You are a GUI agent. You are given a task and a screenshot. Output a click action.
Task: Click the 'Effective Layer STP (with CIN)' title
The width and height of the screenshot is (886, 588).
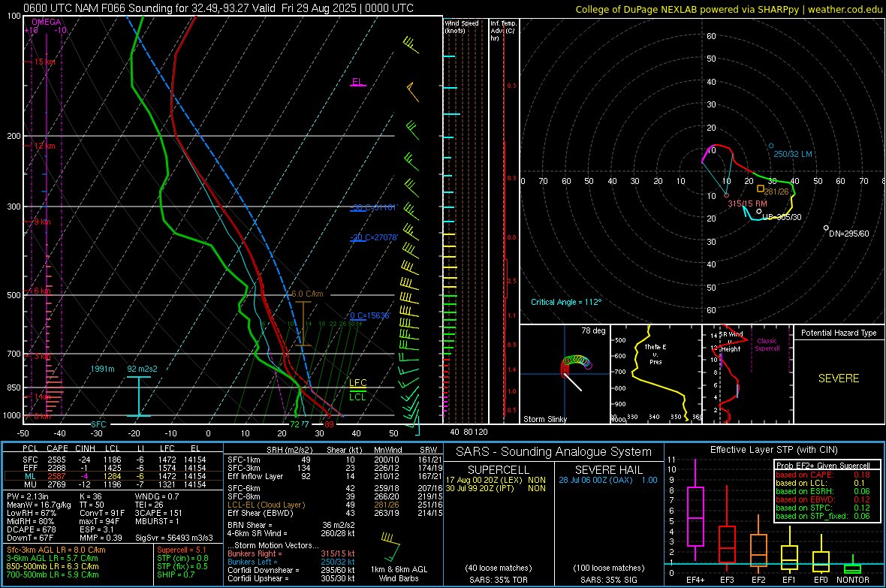pos(773,450)
